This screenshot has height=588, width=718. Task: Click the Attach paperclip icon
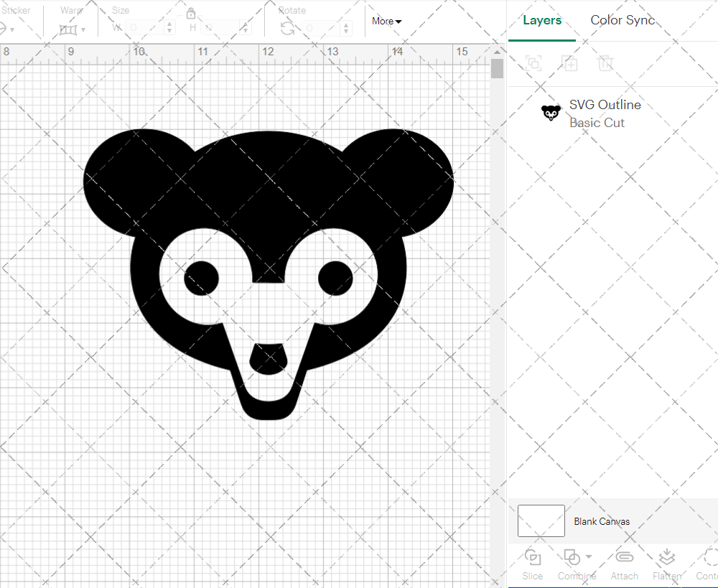[624, 557]
